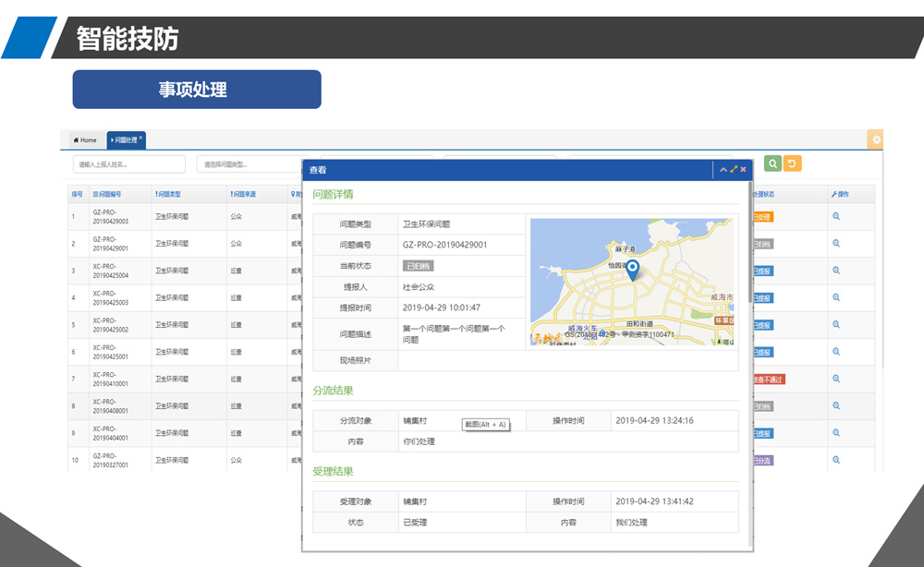Click the 操作 column header
This screenshot has height=567, width=924.
(x=840, y=194)
